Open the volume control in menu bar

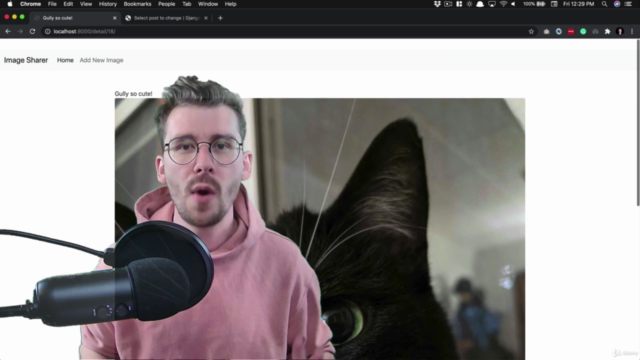tap(513, 4)
